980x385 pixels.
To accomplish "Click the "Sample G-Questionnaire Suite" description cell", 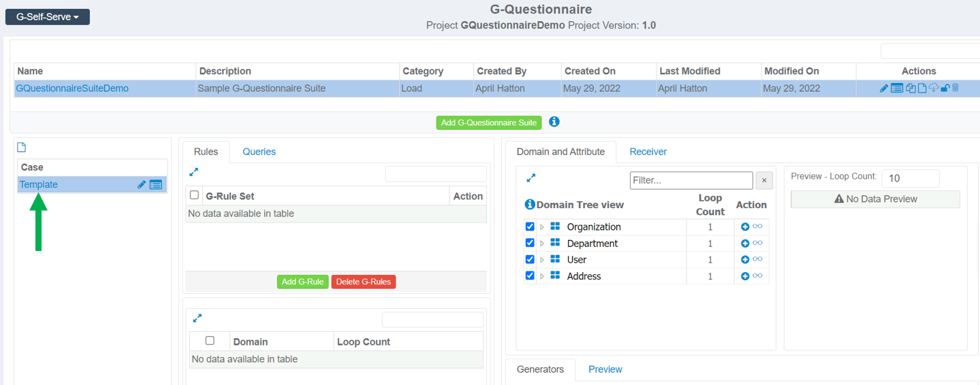I will (298, 88).
